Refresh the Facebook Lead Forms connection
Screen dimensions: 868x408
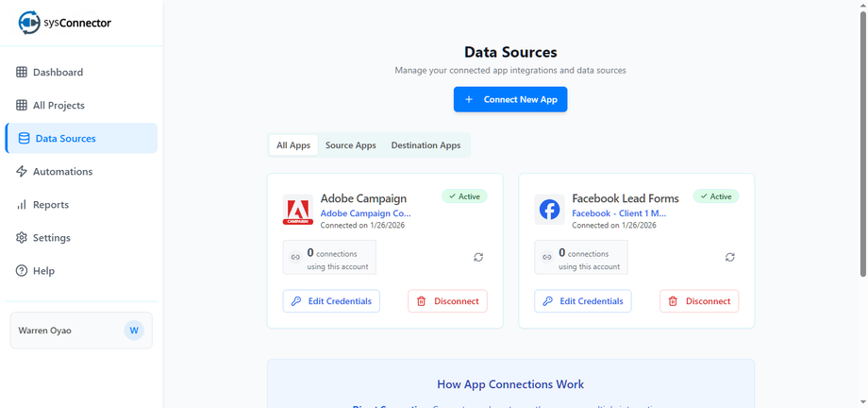(730, 257)
